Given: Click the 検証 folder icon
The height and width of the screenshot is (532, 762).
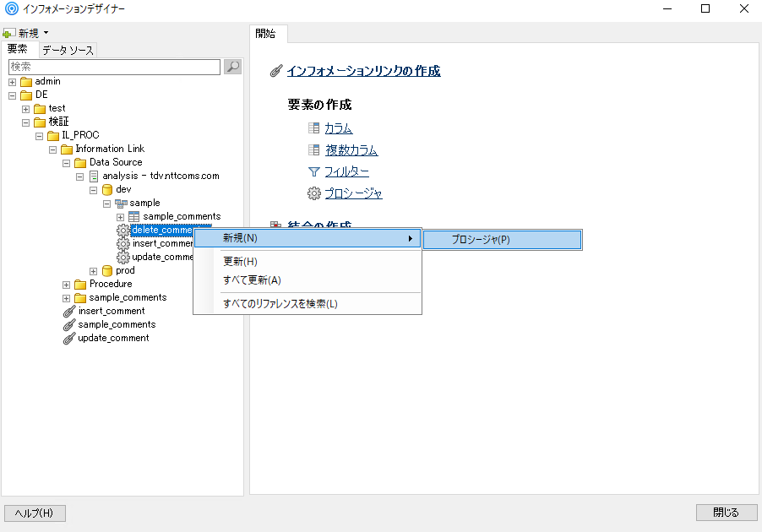Looking at the screenshot, I should coord(40,122).
